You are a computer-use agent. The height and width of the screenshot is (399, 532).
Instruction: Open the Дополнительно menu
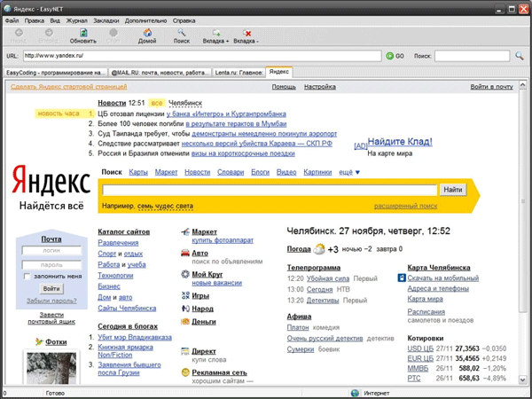coord(146,20)
